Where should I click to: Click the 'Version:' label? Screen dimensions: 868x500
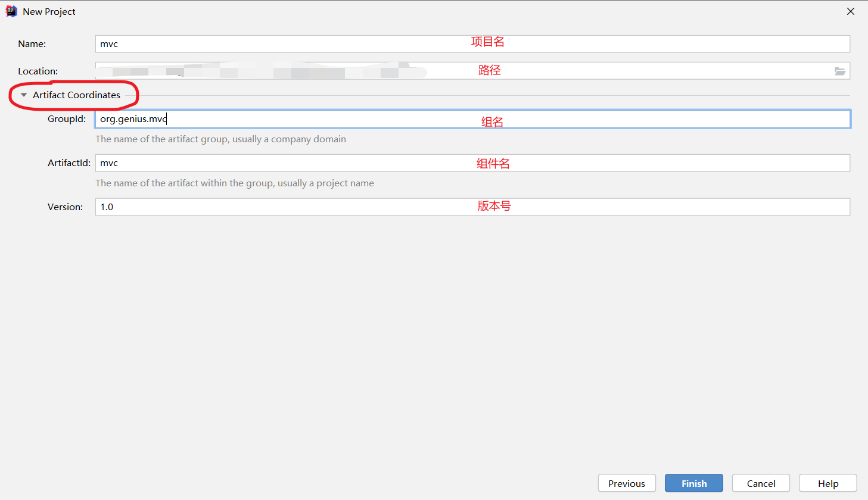66,207
